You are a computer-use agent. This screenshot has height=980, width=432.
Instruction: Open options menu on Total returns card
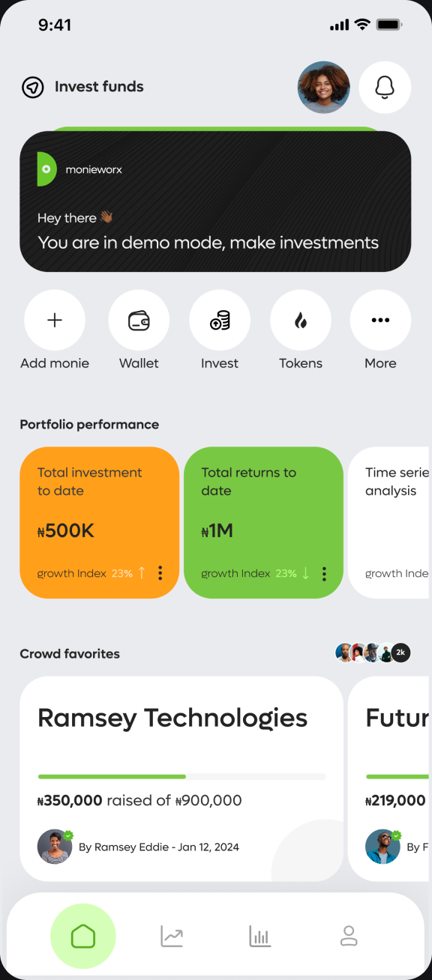[324, 574]
